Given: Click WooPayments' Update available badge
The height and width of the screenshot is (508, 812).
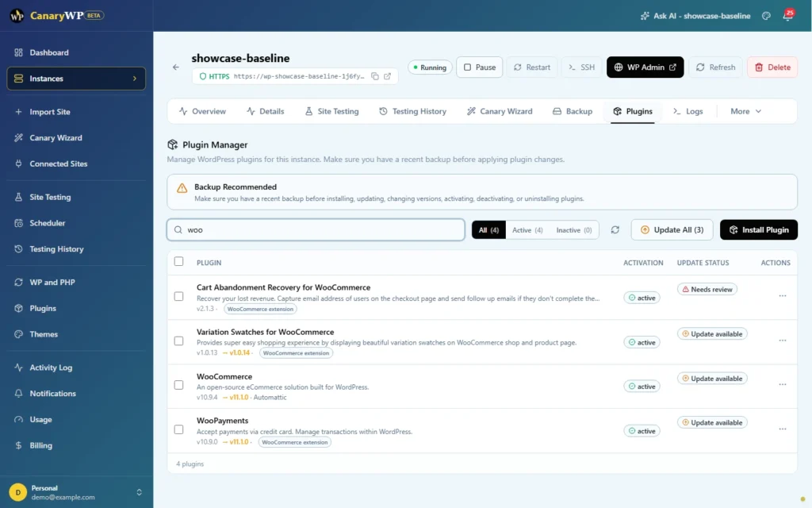Looking at the screenshot, I should coord(712,422).
